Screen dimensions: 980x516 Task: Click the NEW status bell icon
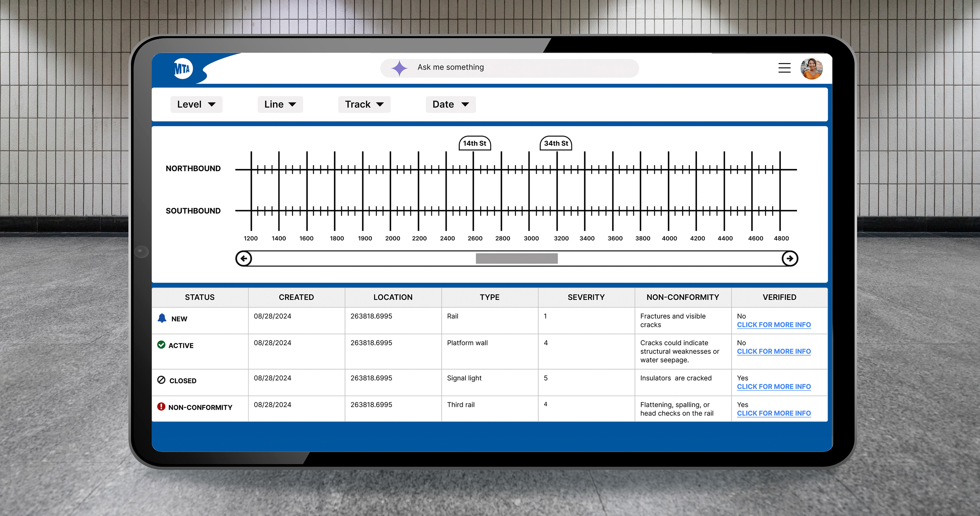[x=162, y=318]
